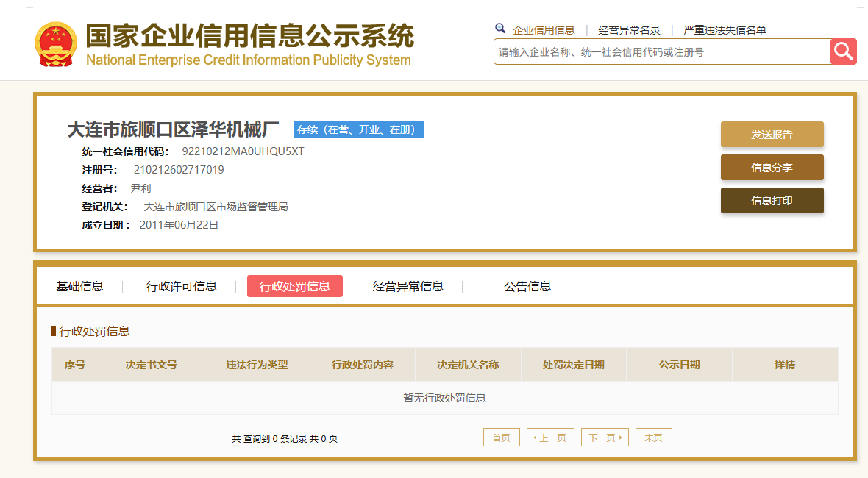Click the 处罚决定日期 column header
868x478 pixels.
click(574, 365)
